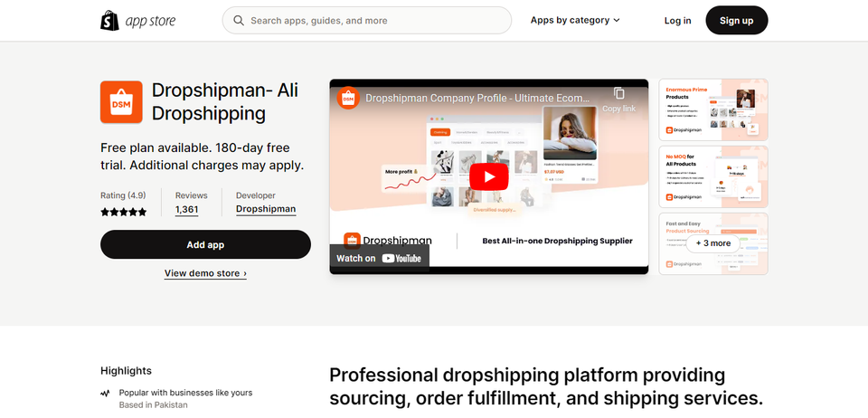Open the 1,361 reviews link
This screenshot has height=418, width=868.
click(x=186, y=210)
